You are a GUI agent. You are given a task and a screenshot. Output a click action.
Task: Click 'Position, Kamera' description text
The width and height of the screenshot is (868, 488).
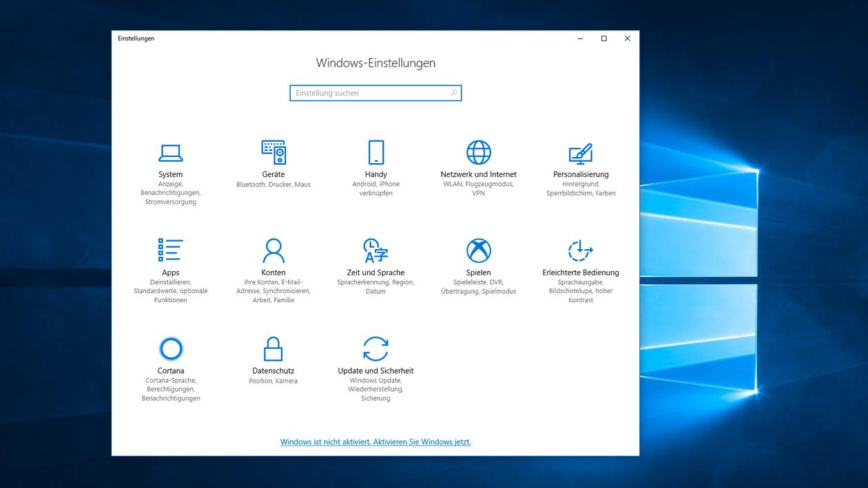click(x=273, y=381)
